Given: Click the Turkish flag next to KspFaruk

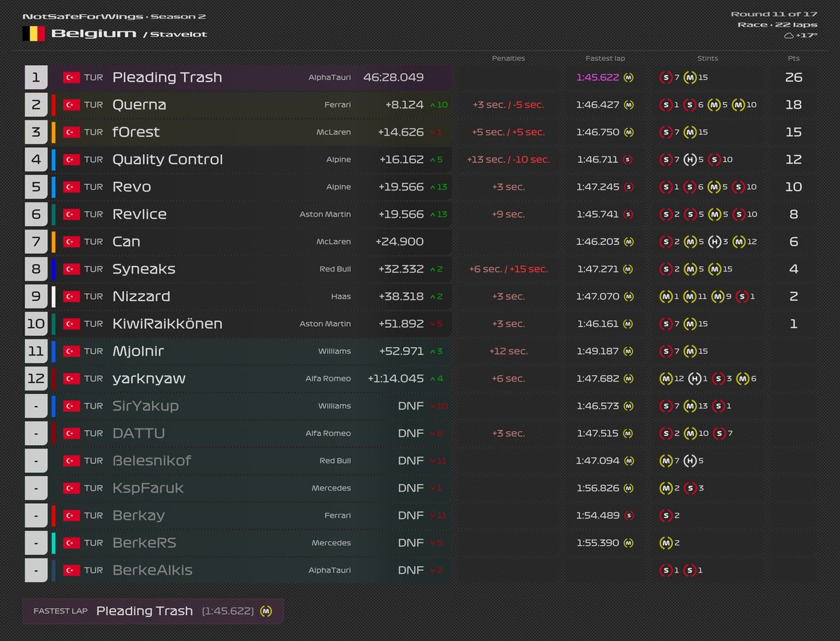Looking at the screenshot, I should 72,488.
